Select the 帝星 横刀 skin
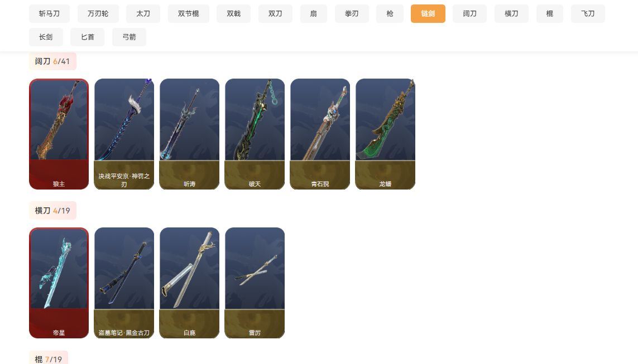Viewport: 638px width, 364px height. (59, 283)
